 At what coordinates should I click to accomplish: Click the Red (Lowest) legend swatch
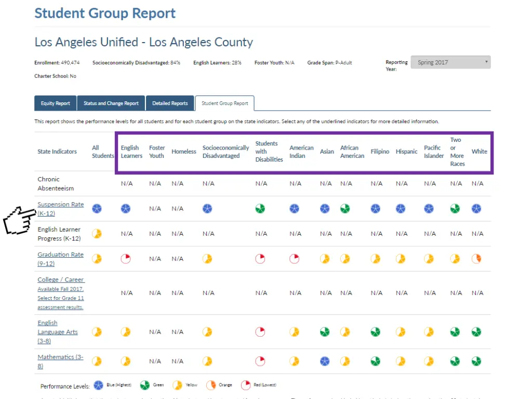coord(246,385)
